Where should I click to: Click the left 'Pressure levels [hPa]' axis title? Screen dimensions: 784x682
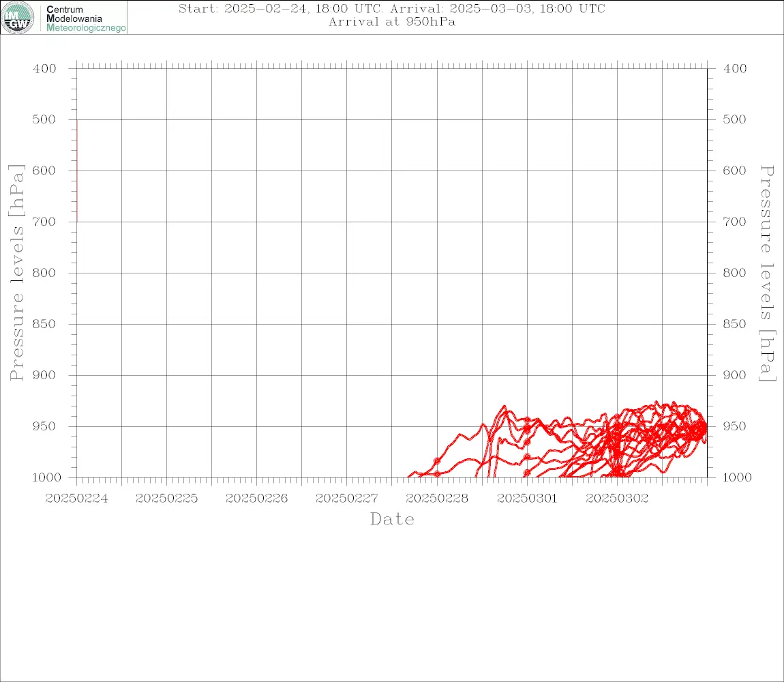click(x=16, y=273)
